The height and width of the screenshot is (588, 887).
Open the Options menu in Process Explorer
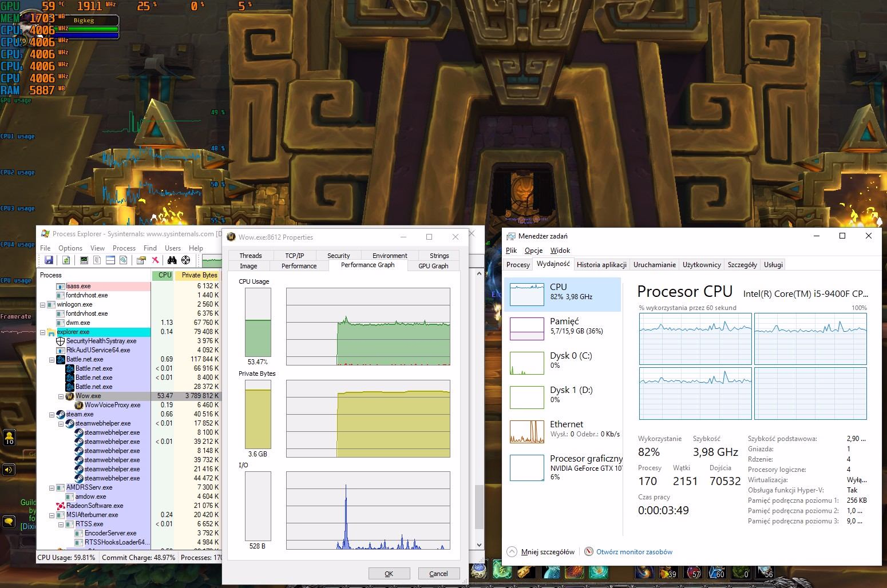coord(70,248)
